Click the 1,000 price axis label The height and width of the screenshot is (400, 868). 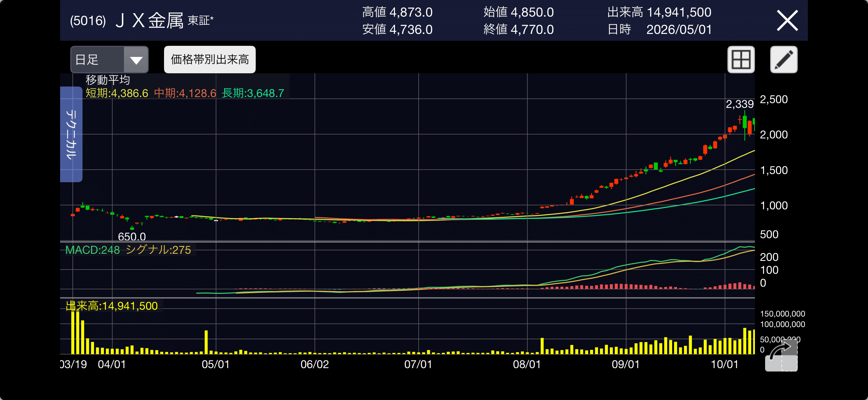coord(774,206)
